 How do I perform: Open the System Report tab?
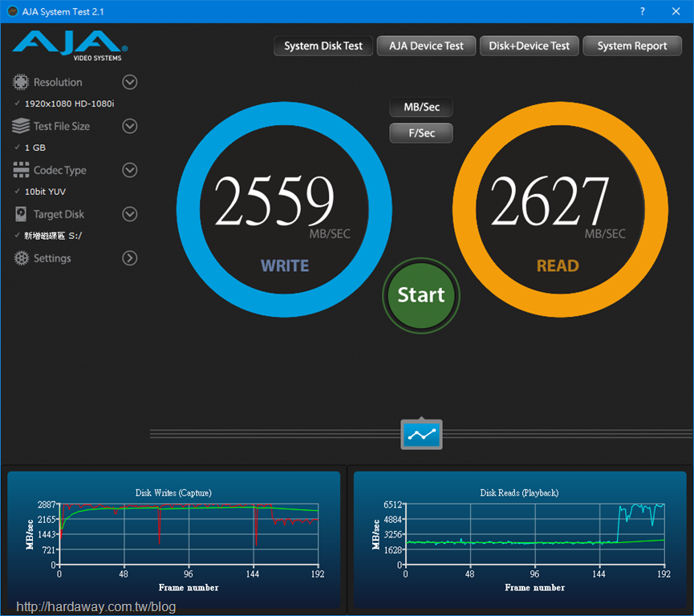pos(632,46)
